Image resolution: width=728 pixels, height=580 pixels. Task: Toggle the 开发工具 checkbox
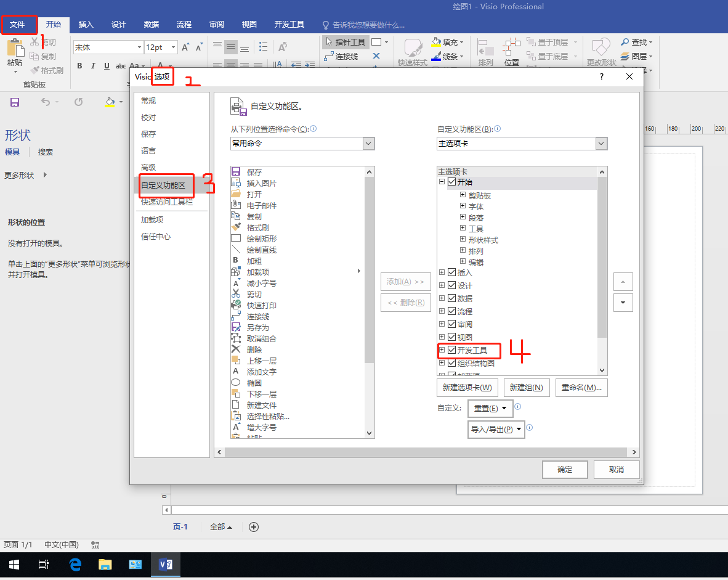coord(452,350)
